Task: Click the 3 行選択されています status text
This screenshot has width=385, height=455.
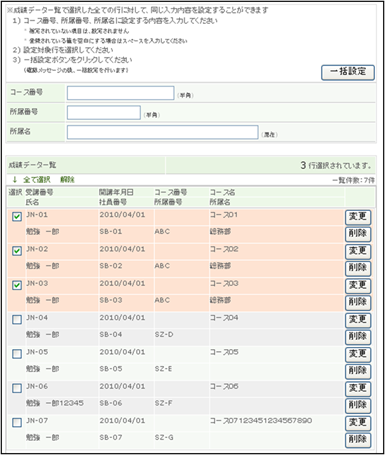Action: point(336,165)
